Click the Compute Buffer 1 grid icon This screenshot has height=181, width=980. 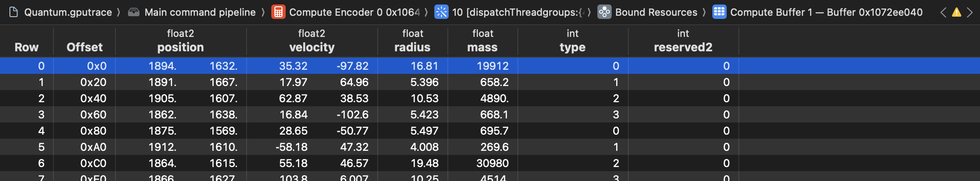719,12
